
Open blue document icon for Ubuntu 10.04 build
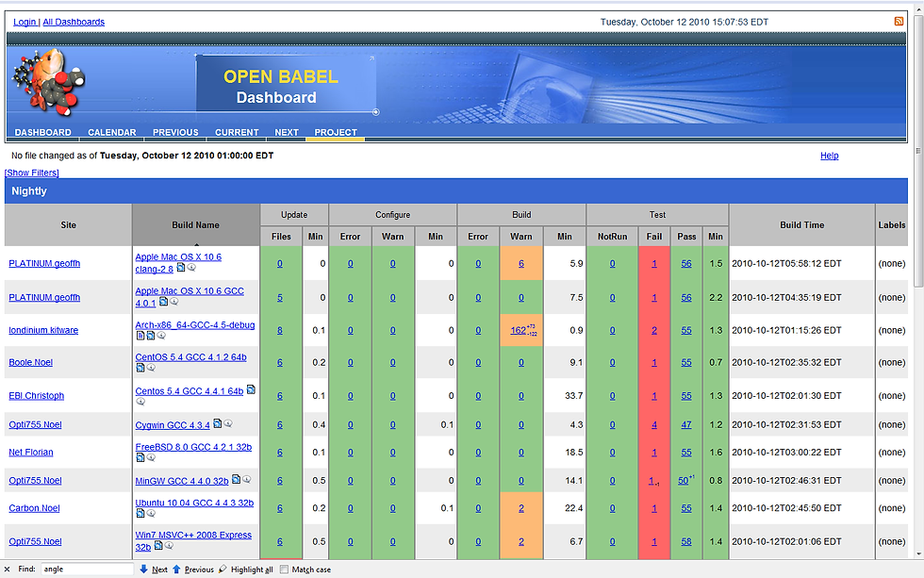(x=140, y=513)
